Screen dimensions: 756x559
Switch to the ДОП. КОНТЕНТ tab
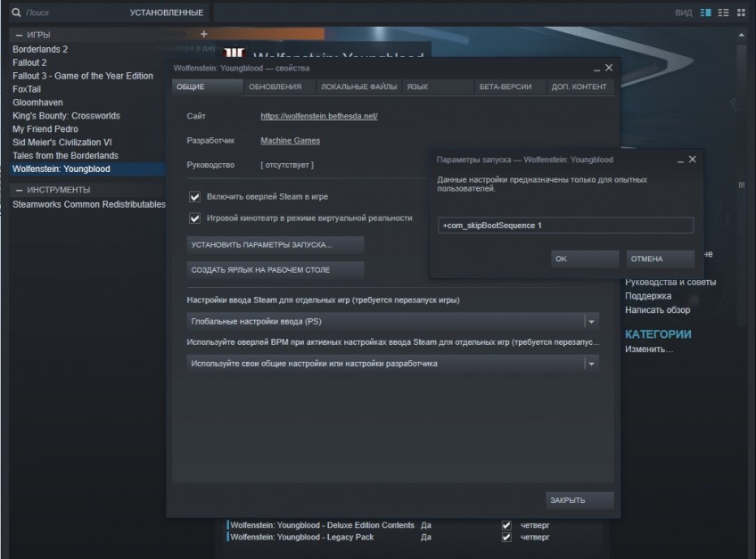pyautogui.click(x=580, y=86)
